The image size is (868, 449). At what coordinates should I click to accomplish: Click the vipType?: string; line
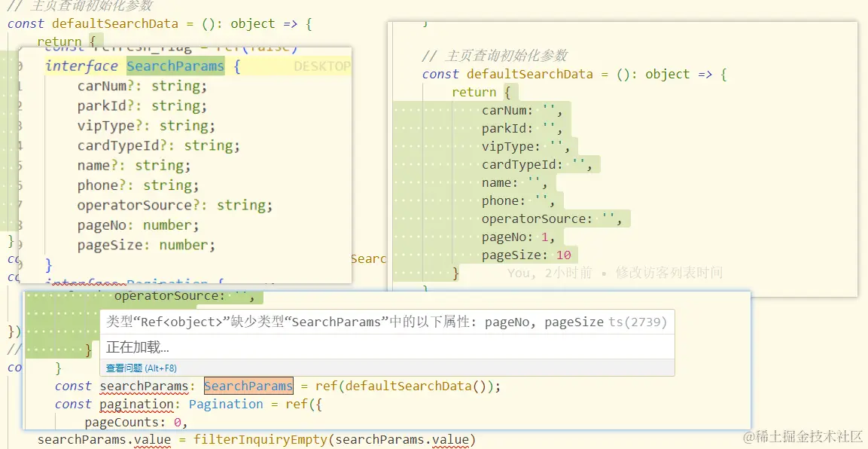tap(146, 126)
